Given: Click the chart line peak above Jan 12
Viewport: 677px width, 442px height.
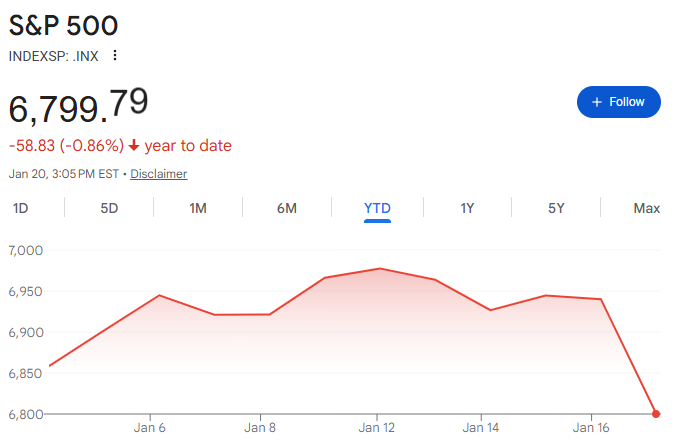Looking at the screenshot, I should pos(377,268).
